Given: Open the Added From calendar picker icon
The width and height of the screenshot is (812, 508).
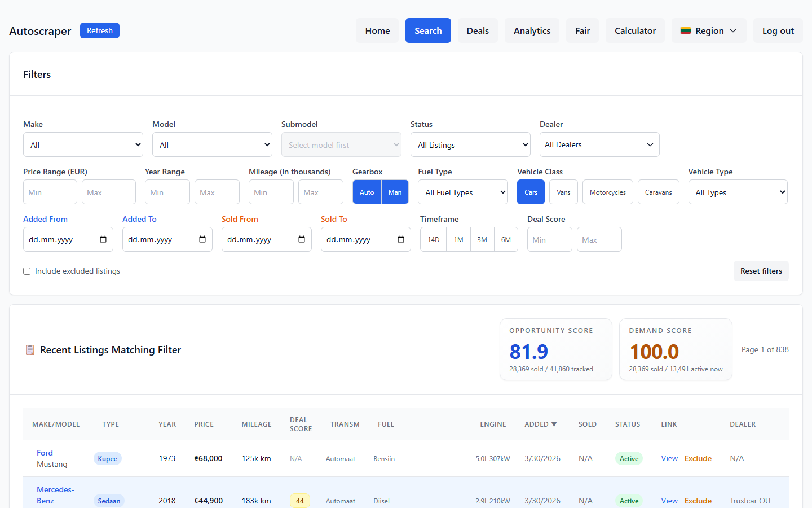Looking at the screenshot, I should point(104,239).
